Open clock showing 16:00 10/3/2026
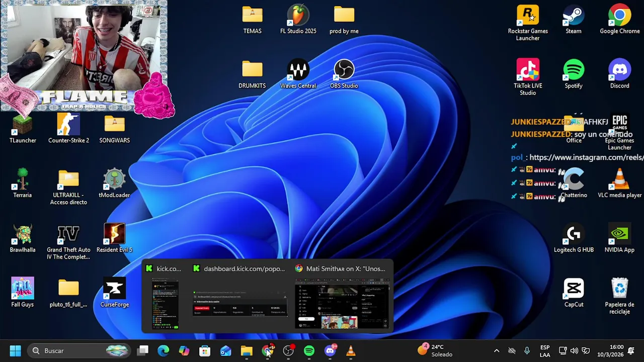Viewport: 644px width, 362px height. (610, 350)
